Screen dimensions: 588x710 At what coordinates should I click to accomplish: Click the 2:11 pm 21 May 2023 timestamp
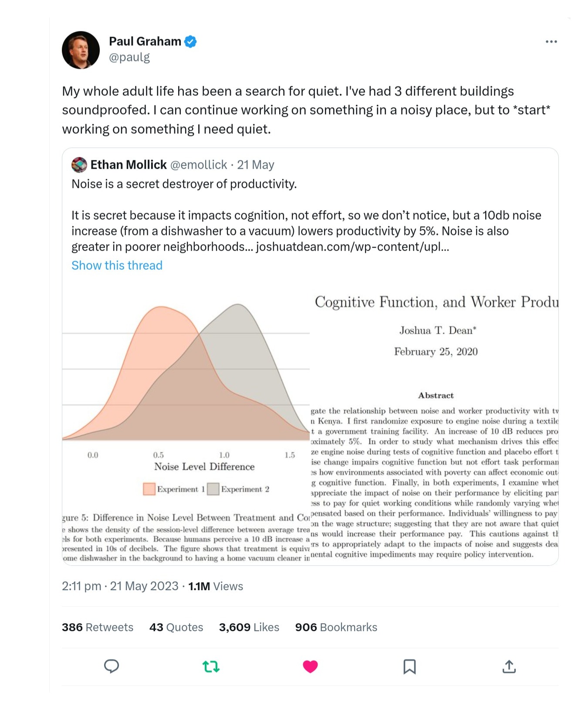tap(120, 586)
